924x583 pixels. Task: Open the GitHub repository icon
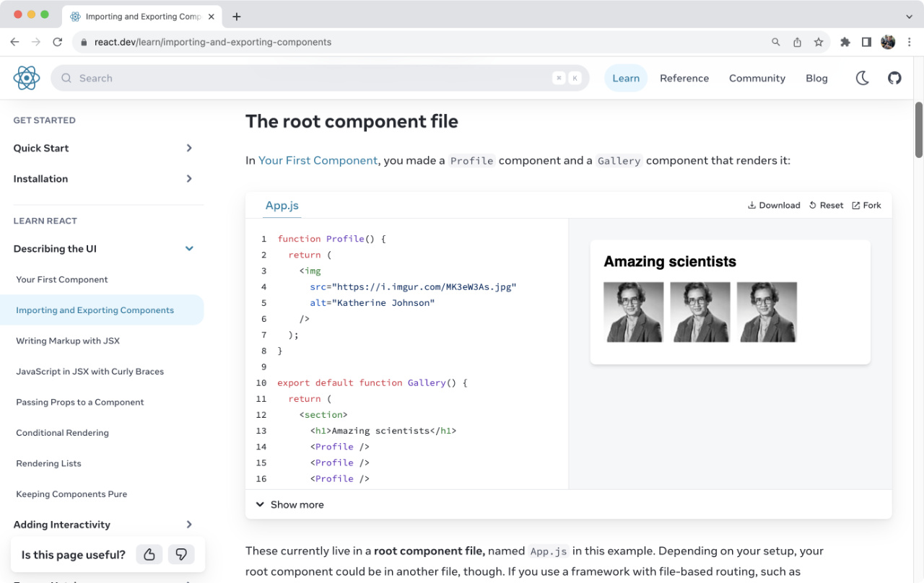[894, 77]
